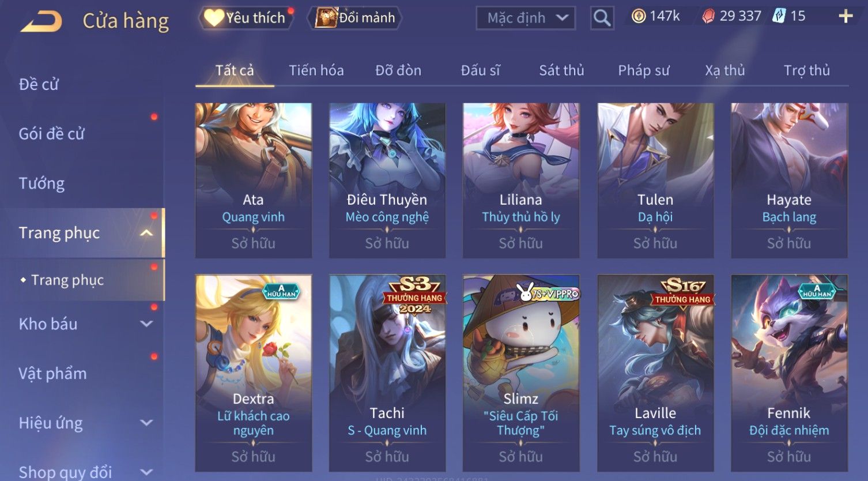Screen dimensions: 868x481
Task: Expand the Hiệu ứng sidebar section
Action: tap(146, 423)
